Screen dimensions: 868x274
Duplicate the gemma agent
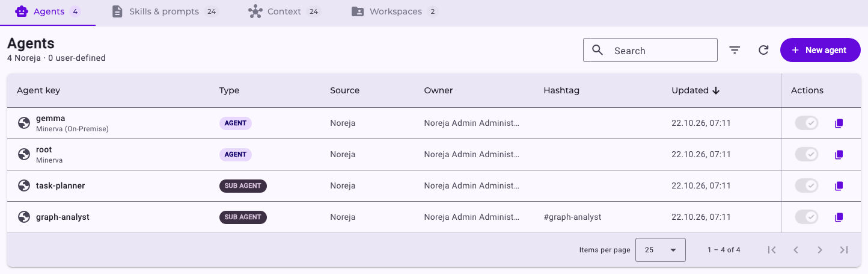point(839,123)
